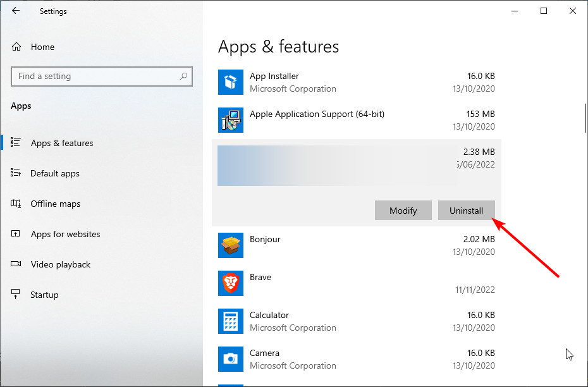588x387 pixels.
Task: Click the Bonjour box icon
Action: coord(231,245)
